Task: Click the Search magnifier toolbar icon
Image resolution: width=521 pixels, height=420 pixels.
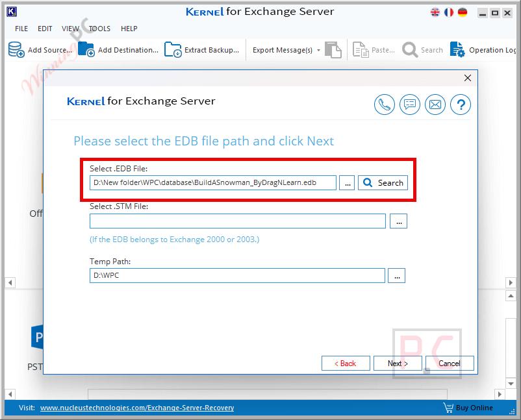Action: 410,50
